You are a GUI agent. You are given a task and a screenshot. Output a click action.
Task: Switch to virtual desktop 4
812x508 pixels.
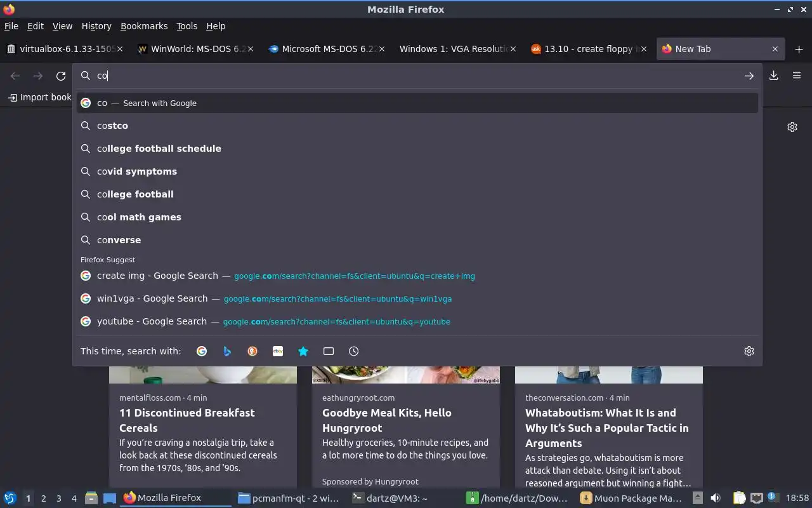pos(74,498)
